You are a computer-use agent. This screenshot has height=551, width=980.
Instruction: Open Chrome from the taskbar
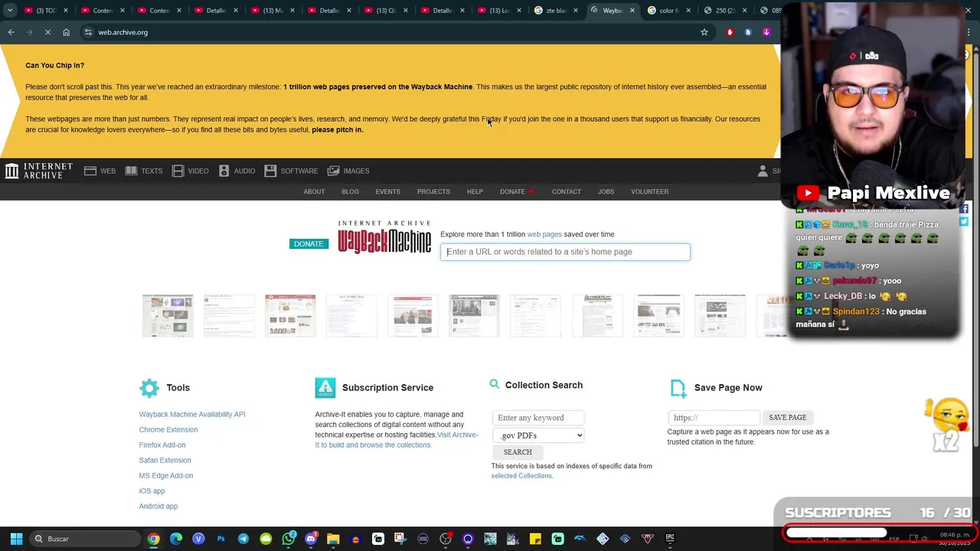coord(154,539)
